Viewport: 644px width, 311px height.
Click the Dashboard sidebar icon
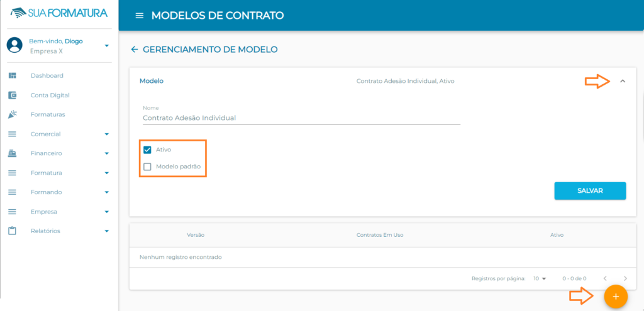pos(13,75)
